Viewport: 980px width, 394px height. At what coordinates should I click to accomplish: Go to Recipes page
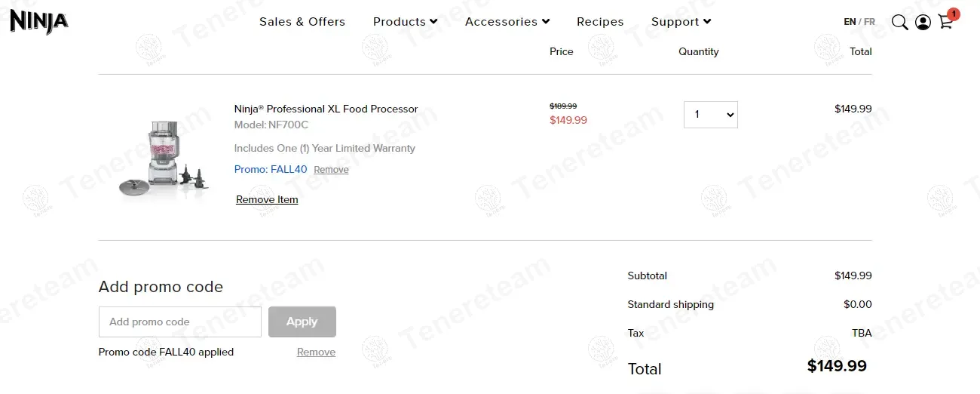click(600, 22)
